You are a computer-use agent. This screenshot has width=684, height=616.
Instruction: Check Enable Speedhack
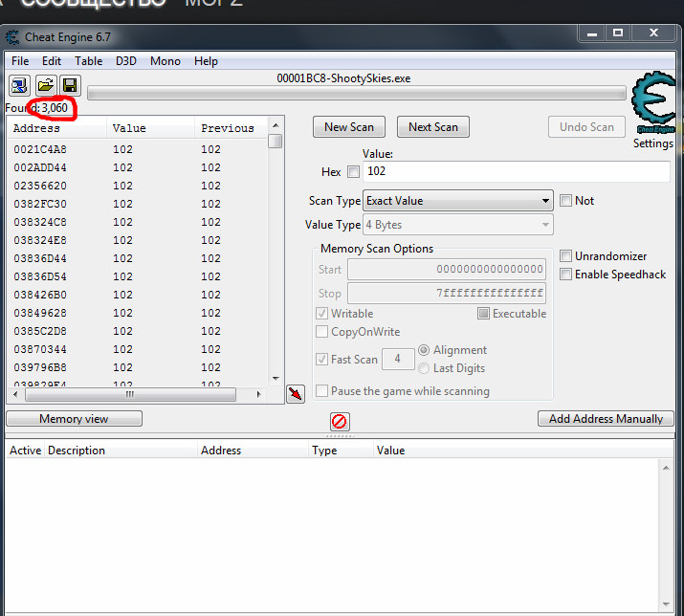click(565, 275)
